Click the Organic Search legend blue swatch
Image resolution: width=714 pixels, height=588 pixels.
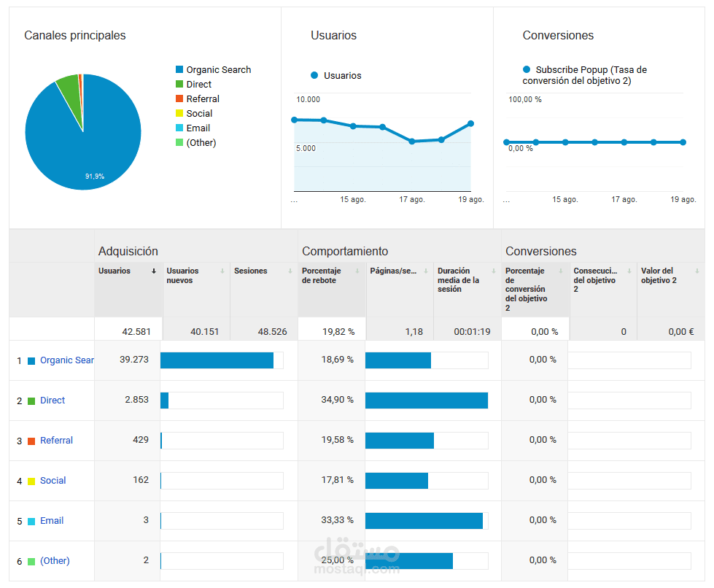click(x=179, y=70)
